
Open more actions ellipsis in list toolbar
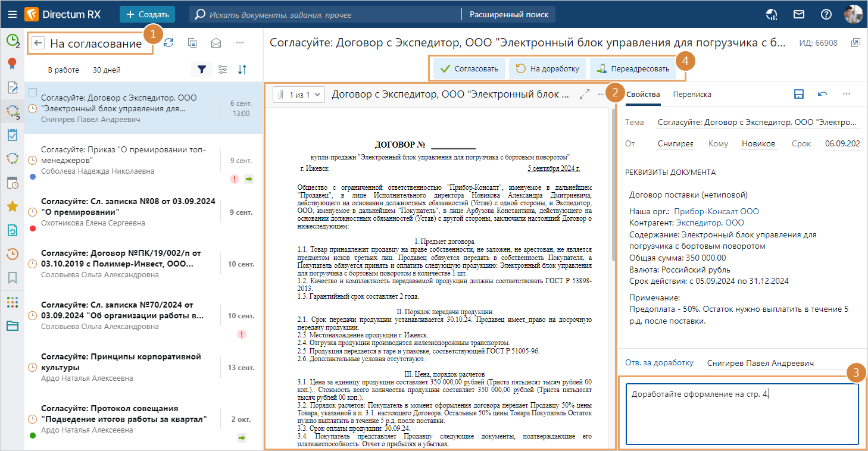tap(240, 43)
